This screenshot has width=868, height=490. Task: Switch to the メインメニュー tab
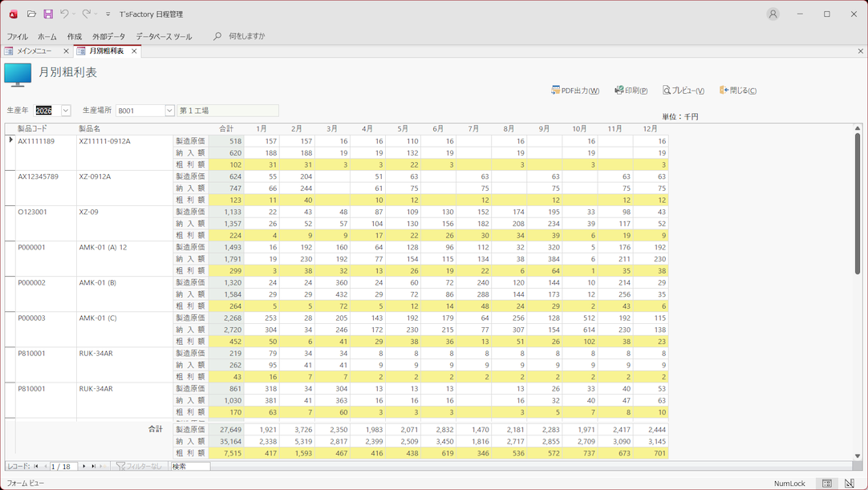point(34,51)
